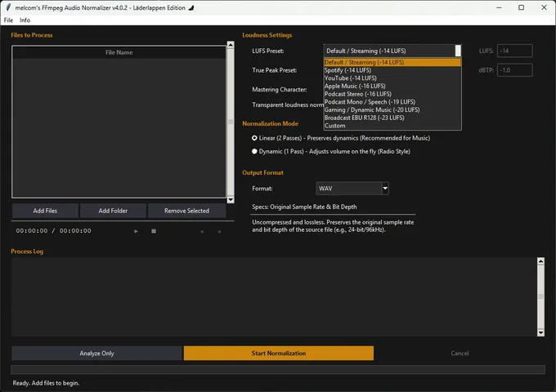Open the output Format dropdown arrow
This screenshot has height=392, width=556.
[385, 189]
